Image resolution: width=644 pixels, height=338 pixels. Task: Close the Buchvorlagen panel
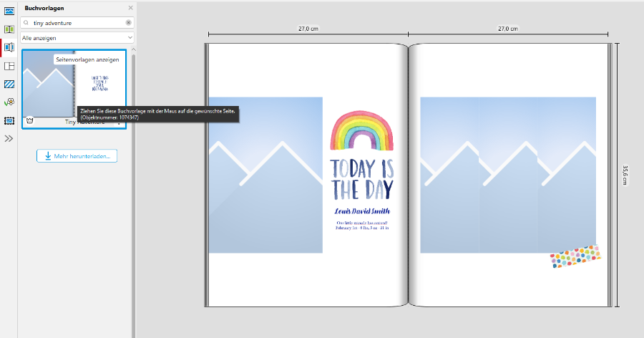[131, 8]
